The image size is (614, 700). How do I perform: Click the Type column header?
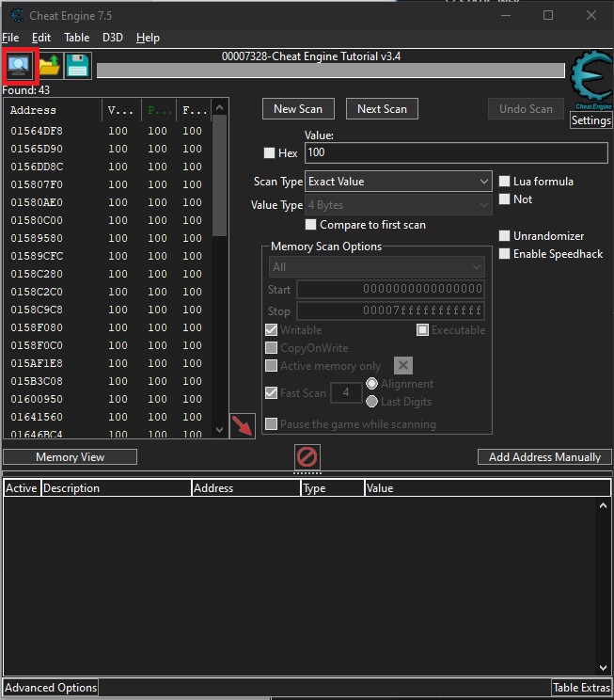pos(333,488)
